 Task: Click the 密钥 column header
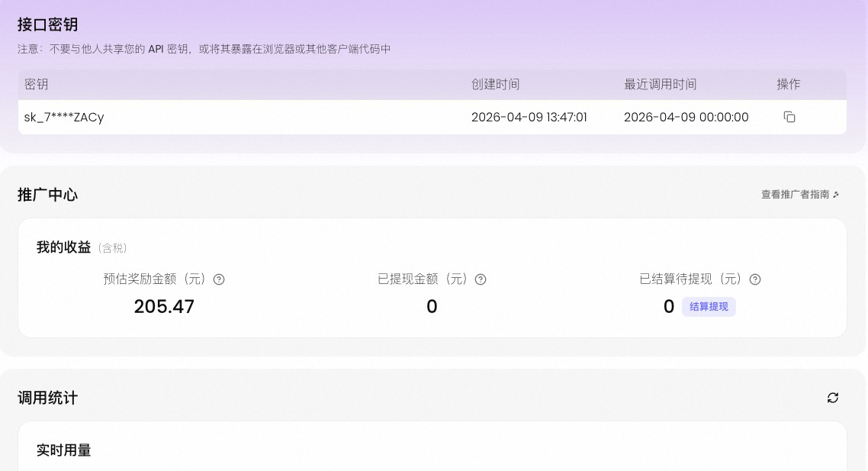pyautogui.click(x=36, y=85)
